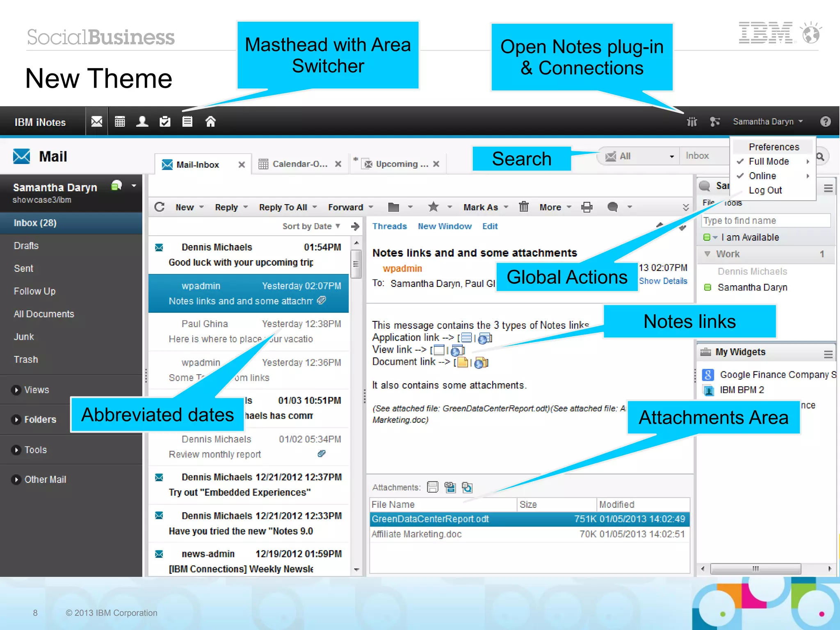Click the Edit link in preview

click(x=490, y=226)
